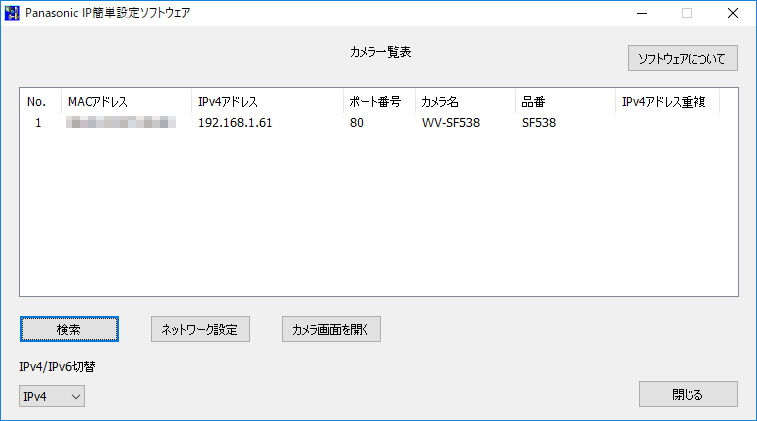The height and width of the screenshot is (421, 757).
Task: Click the 検索 search button
Action: (x=69, y=329)
